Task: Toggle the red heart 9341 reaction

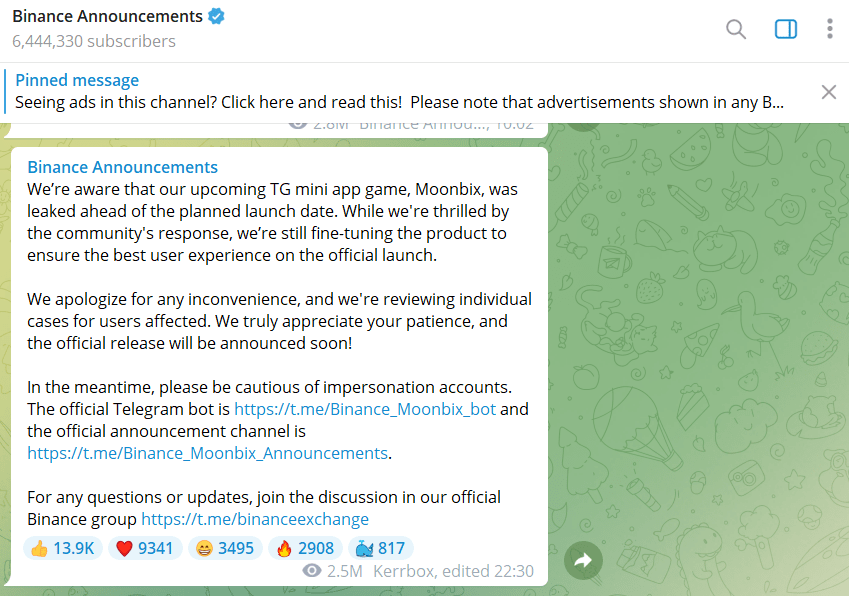Action: [x=144, y=548]
